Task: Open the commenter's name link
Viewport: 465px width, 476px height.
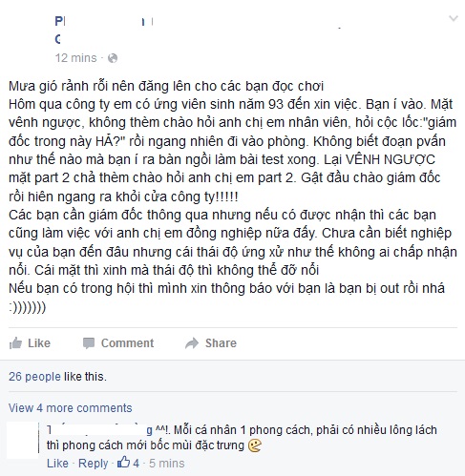Action: [x=99, y=430]
